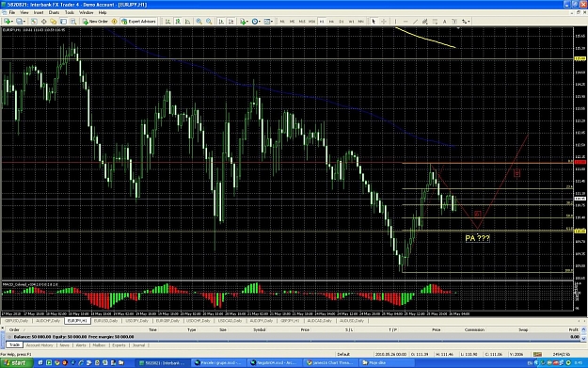Switch to the GBPJPY,H1 chart tab
This screenshot has height=368, width=588.
pyautogui.click(x=290, y=321)
